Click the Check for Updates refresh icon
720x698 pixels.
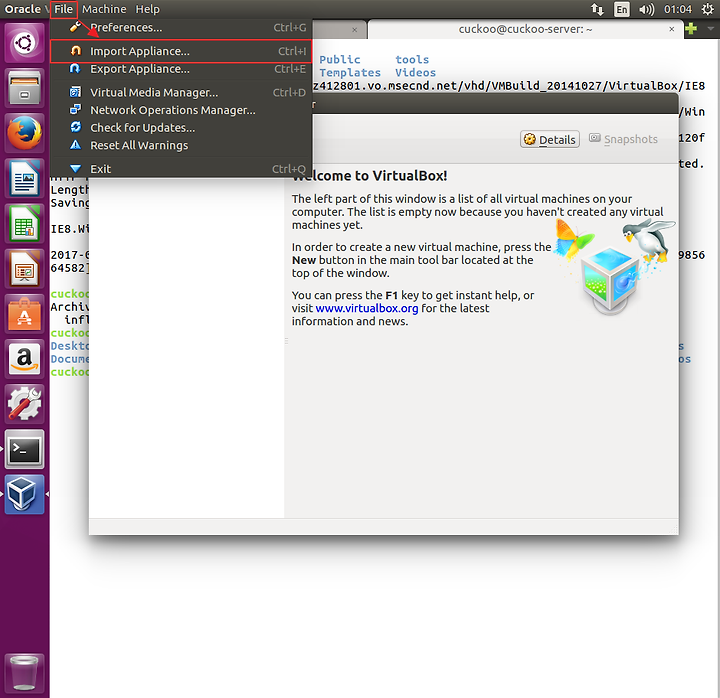(76, 127)
